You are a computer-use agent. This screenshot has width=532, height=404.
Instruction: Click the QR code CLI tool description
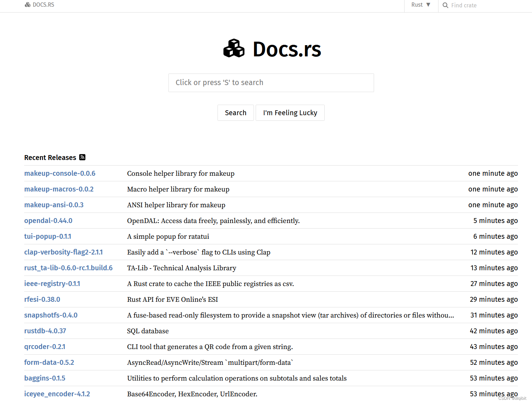coord(210,347)
